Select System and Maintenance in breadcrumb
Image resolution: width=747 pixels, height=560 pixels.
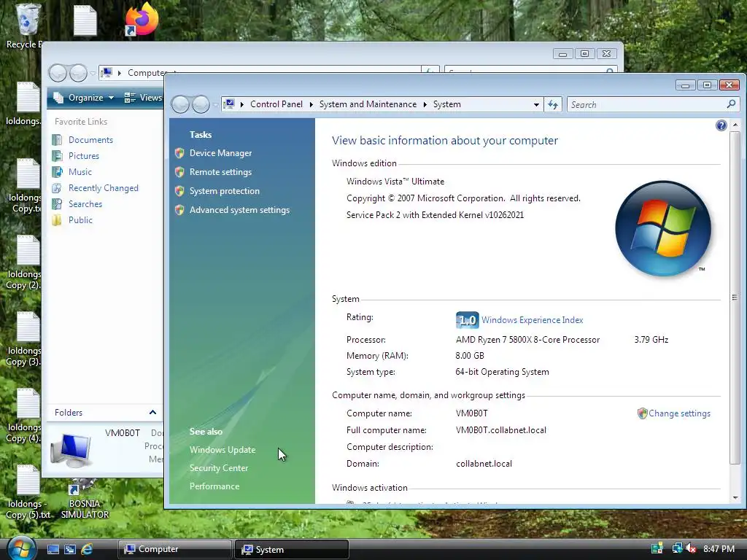coord(368,104)
